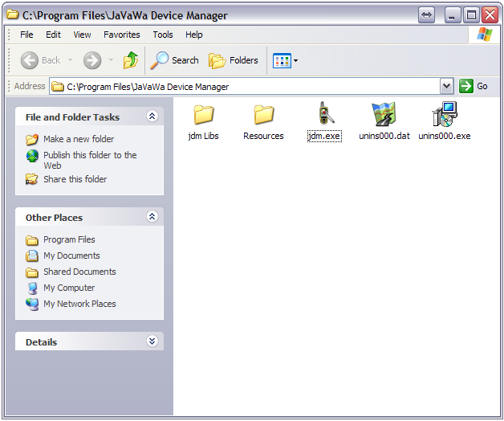Open the Search toolbar button
Screen dimensions: 504x421
pos(175,60)
